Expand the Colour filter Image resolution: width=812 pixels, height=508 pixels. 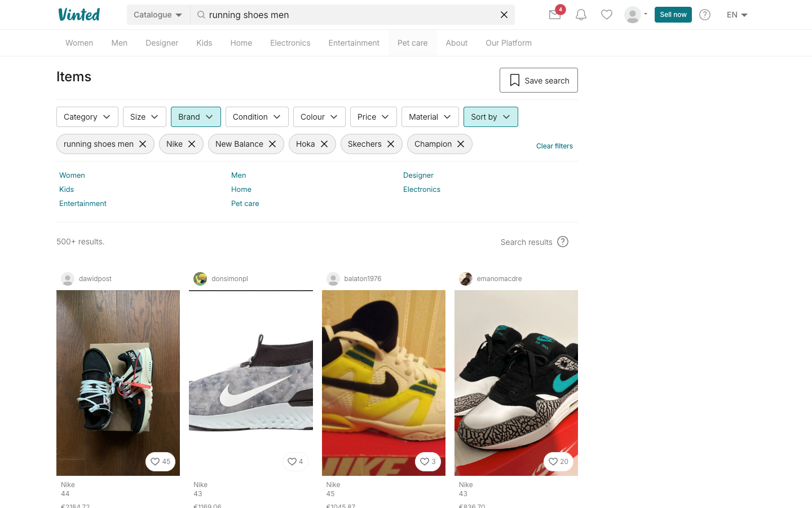(319, 117)
